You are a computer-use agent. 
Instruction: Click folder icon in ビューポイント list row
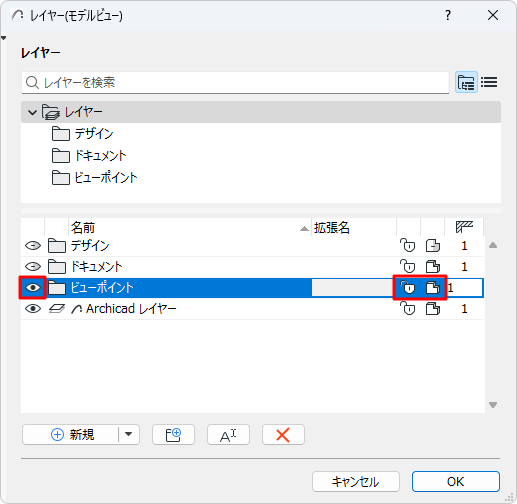[x=57, y=288]
